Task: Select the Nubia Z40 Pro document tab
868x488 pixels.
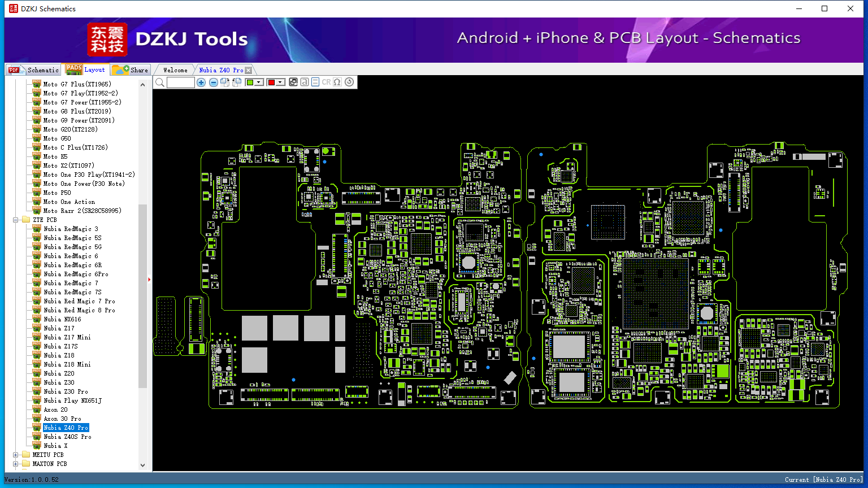Action: click(221, 70)
